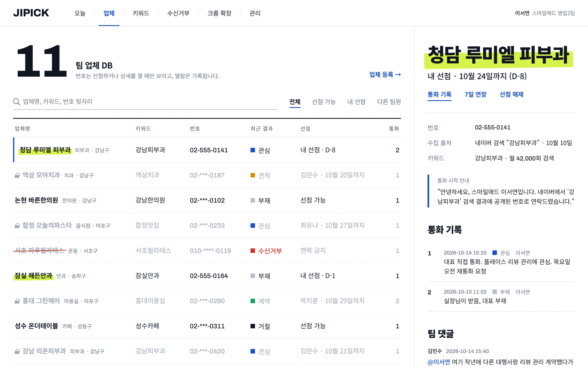Open the struck-through 서초 하루필라테스 row
Viewport: 588px width, 368px height.
tap(207, 251)
